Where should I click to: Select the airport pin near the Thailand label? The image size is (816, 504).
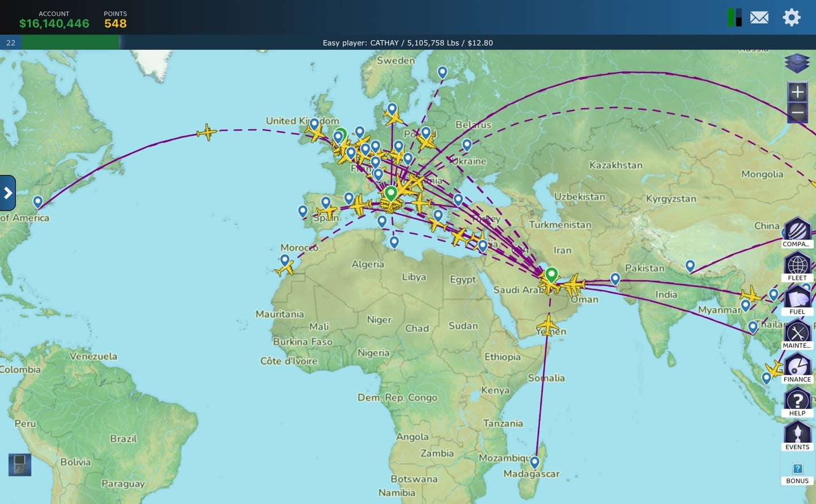tap(753, 327)
